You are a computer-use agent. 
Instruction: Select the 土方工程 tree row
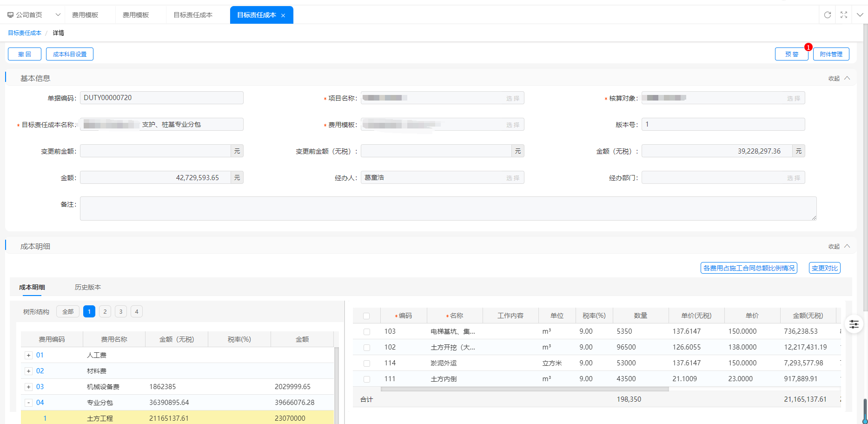coord(177,418)
